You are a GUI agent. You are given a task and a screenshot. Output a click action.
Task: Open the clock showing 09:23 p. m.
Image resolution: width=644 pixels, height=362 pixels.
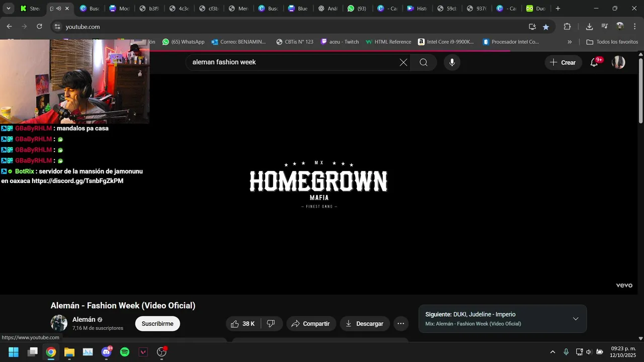pos(624,352)
